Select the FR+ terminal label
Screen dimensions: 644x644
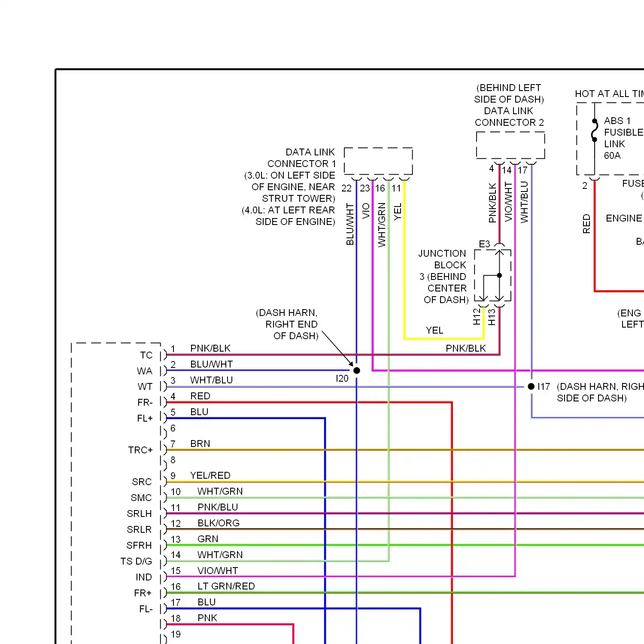point(143,593)
